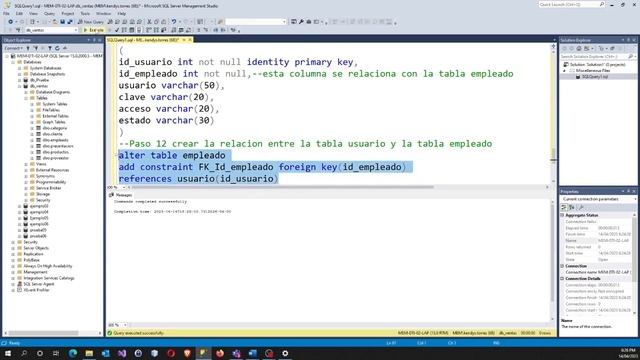Open Firefox from the taskbar
This screenshot has height=360, width=640.
pos(220,353)
